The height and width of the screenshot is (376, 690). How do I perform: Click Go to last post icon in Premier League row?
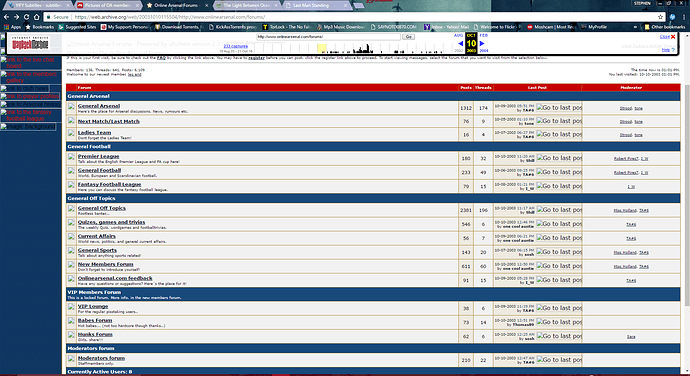point(559,158)
